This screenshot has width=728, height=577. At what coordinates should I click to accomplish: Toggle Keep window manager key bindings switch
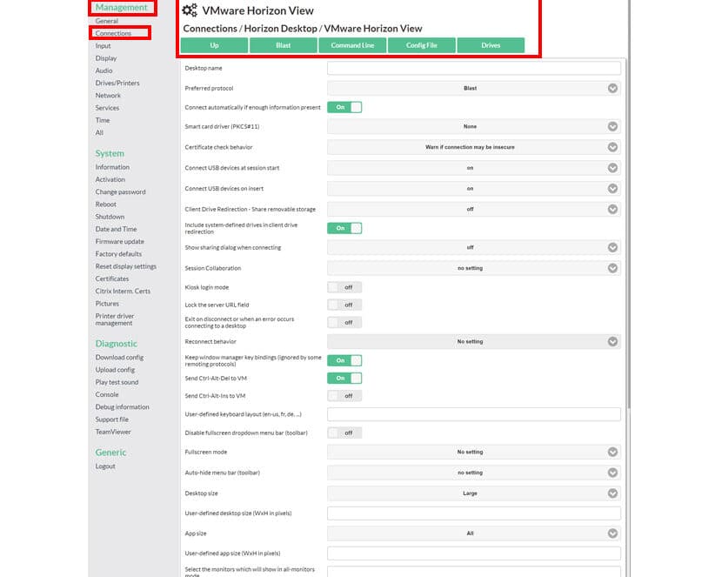(344, 360)
